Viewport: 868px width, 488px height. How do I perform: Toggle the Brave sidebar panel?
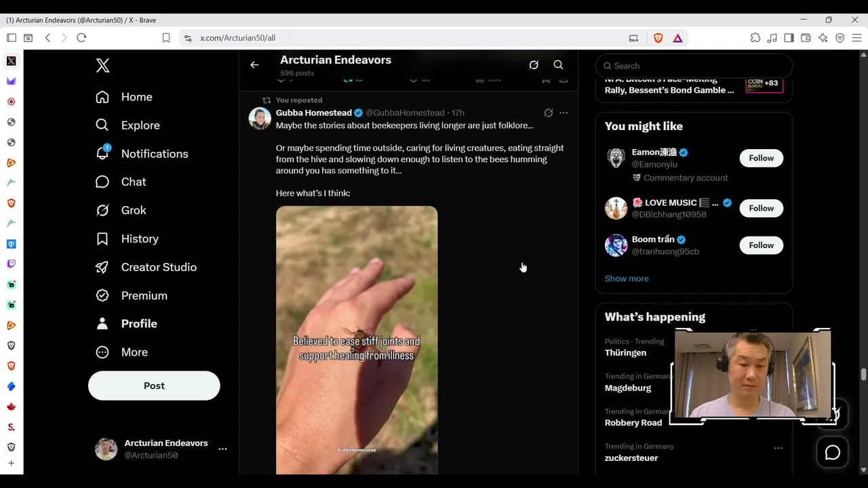pos(789,38)
